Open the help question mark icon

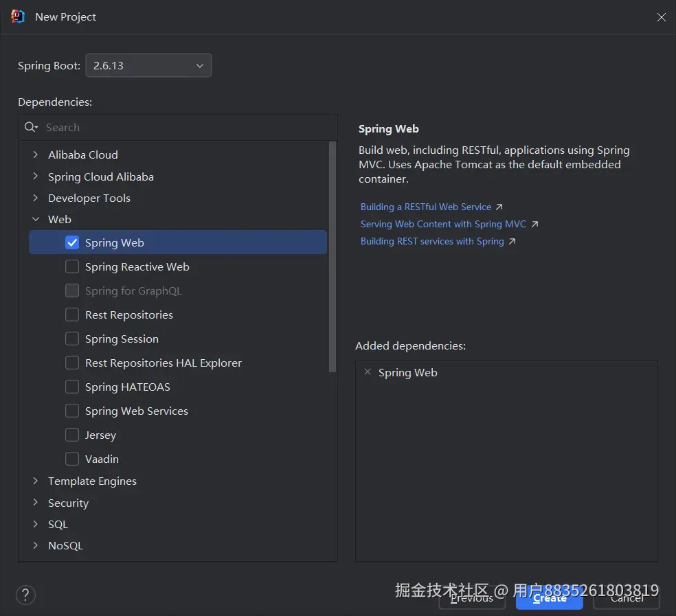coord(25,595)
